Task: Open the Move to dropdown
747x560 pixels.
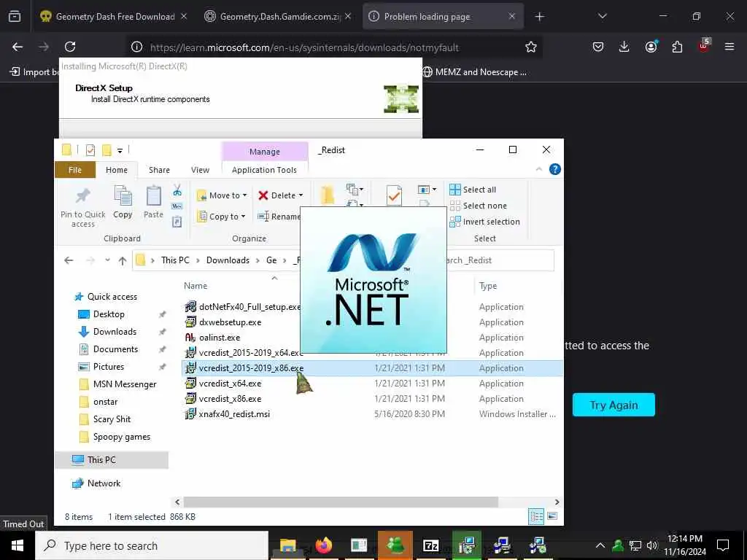Action: (222, 195)
